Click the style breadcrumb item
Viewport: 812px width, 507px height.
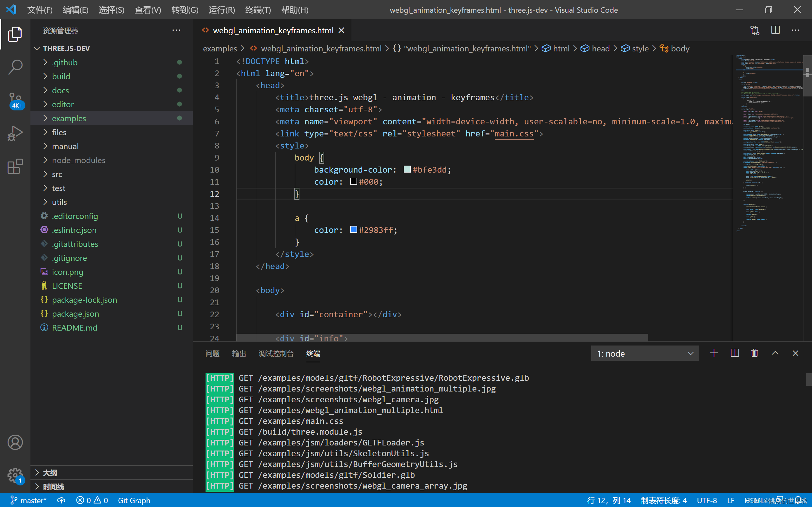pyautogui.click(x=635, y=49)
